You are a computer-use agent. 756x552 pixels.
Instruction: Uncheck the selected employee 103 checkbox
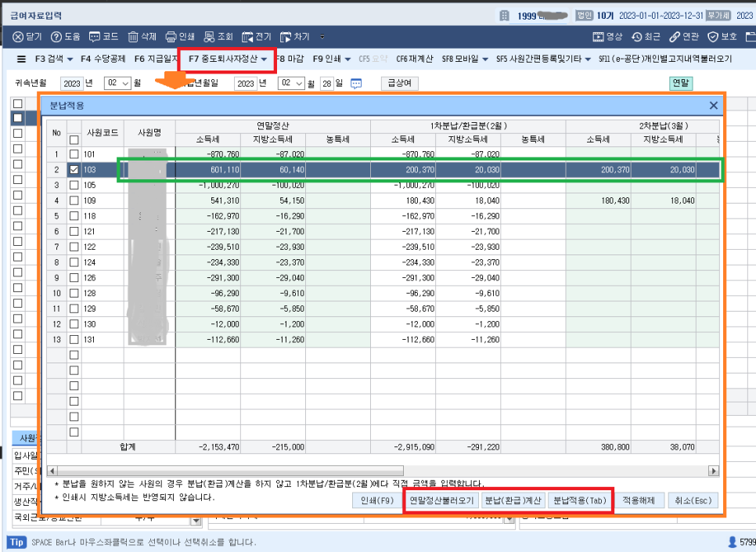click(74, 170)
